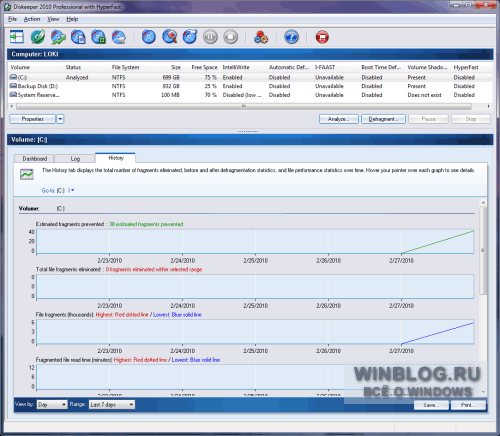The height and width of the screenshot is (436, 500).
Task: Click disk icon with document overlay
Action: coord(78,37)
